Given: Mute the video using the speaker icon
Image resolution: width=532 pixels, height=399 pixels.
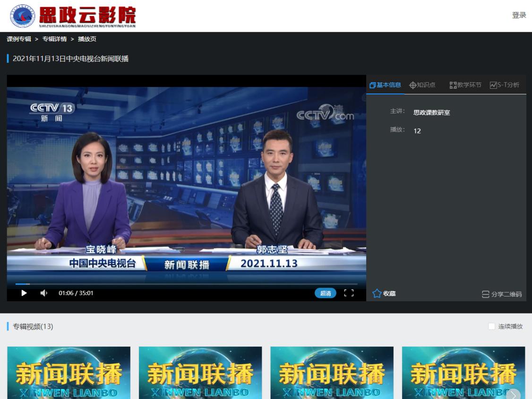Looking at the screenshot, I should click(44, 293).
